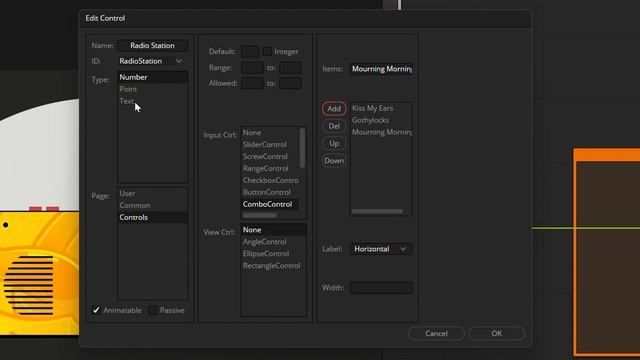Screen dimensions: 640x360
Task: Click the Width input field
Action: pyautogui.click(x=381, y=288)
